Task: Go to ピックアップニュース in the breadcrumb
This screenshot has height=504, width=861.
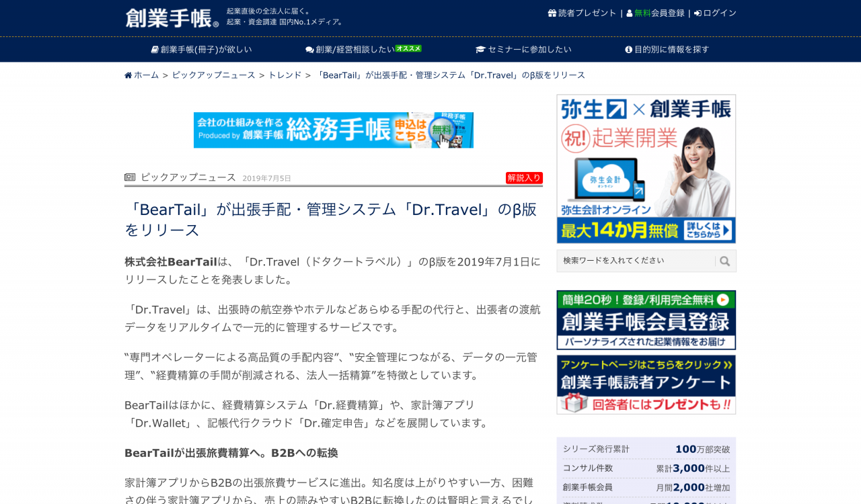Action: tap(214, 75)
